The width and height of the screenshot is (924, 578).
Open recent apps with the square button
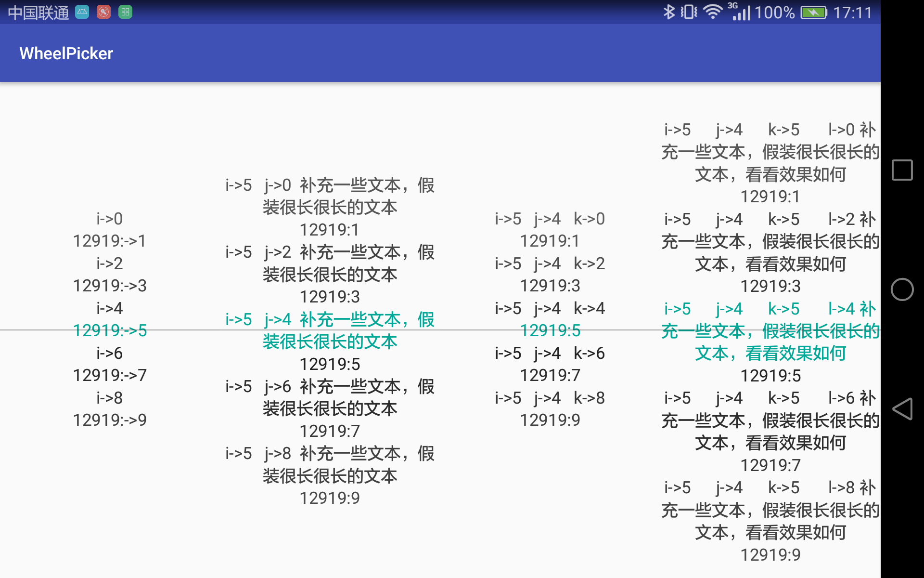(x=902, y=170)
